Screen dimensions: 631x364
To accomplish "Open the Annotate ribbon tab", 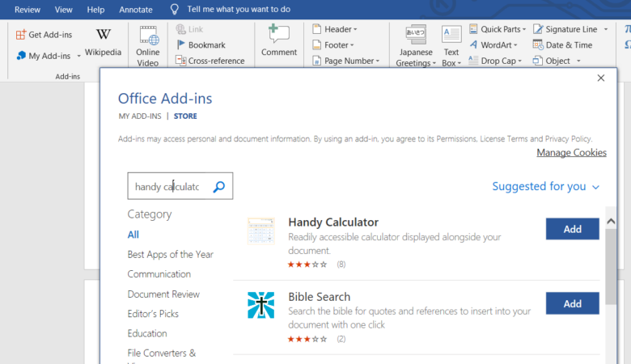I will [136, 10].
